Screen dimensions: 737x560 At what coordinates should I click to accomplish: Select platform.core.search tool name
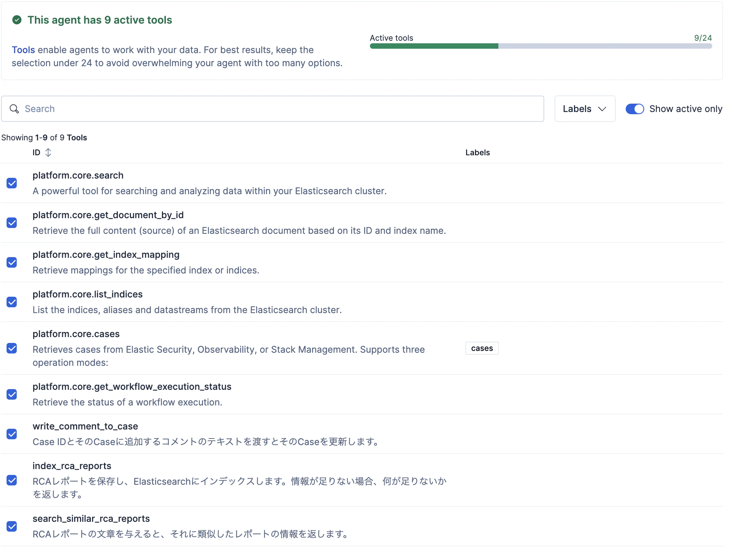pyautogui.click(x=78, y=175)
